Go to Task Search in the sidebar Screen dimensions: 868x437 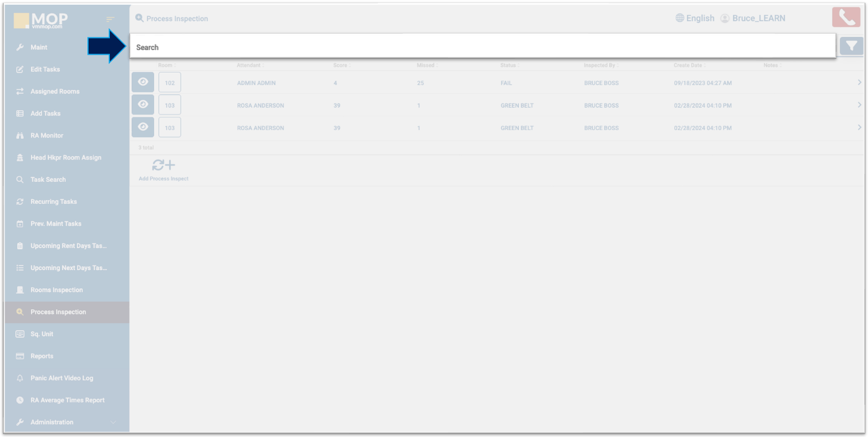pos(48,180)
